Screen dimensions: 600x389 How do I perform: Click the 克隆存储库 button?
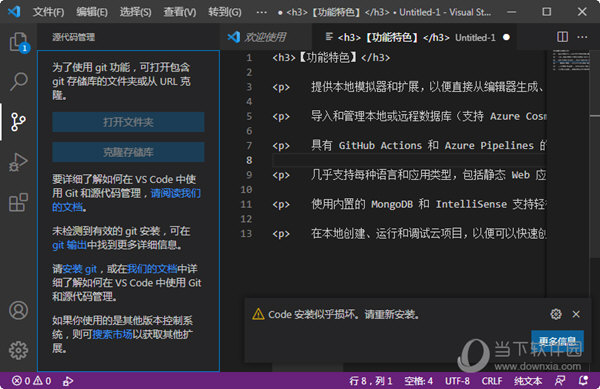128,152
